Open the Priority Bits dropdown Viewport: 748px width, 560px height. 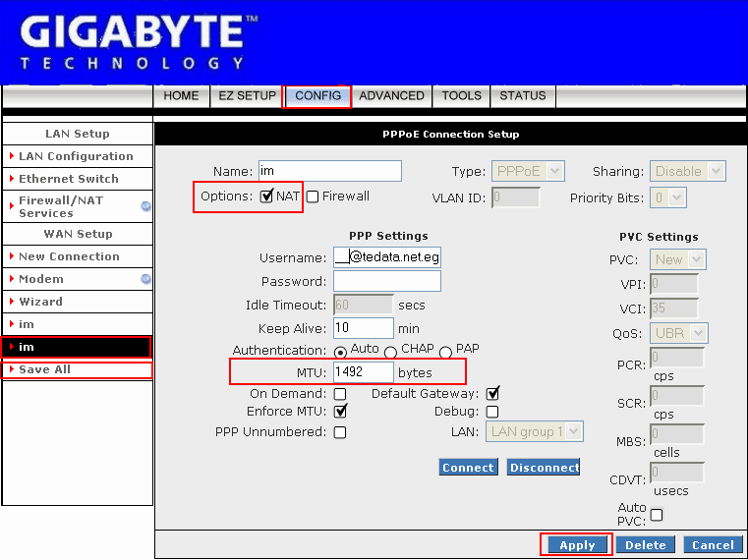tap(668, 197)
